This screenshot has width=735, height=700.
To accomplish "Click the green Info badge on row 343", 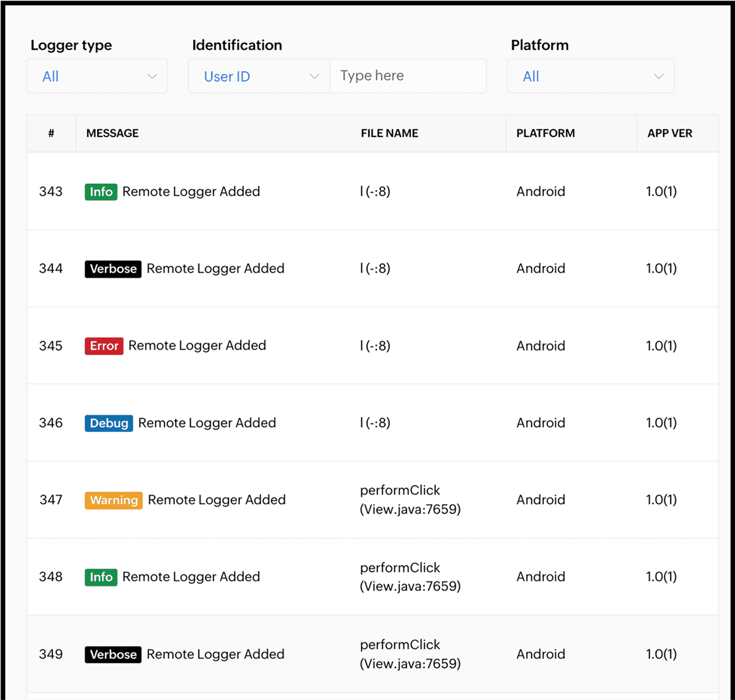I will 101,192.
